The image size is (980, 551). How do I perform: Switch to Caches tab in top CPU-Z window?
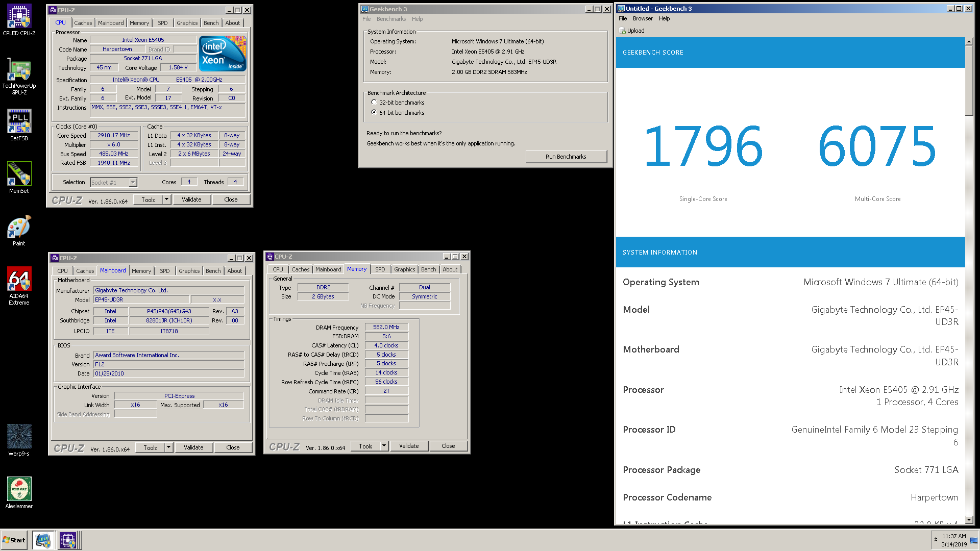pos(83,23)
